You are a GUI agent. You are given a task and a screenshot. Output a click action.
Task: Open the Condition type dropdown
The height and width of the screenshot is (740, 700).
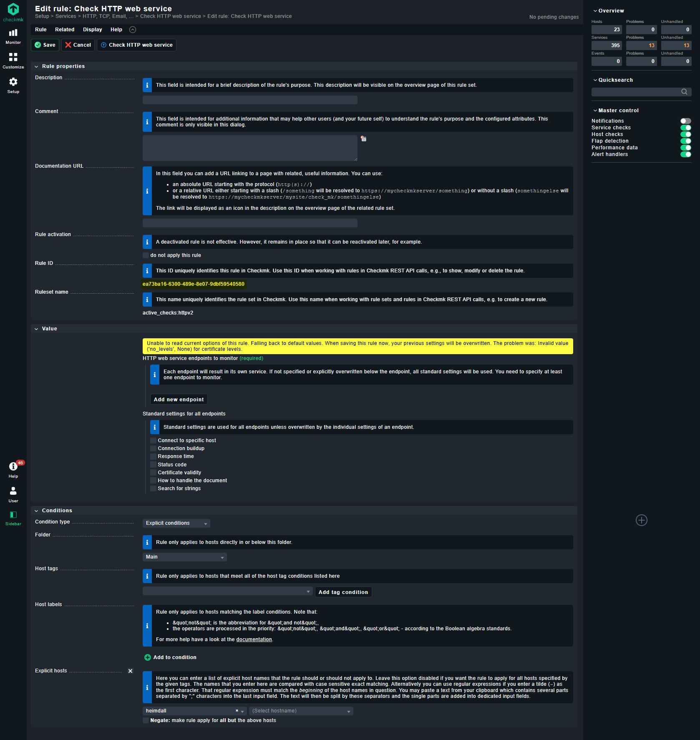[176, 523]
